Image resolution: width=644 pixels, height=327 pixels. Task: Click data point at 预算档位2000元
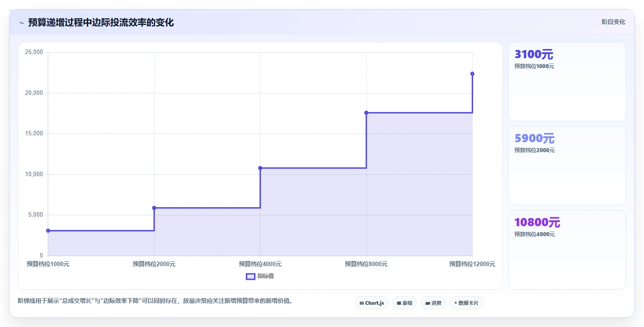coord(154,208)
